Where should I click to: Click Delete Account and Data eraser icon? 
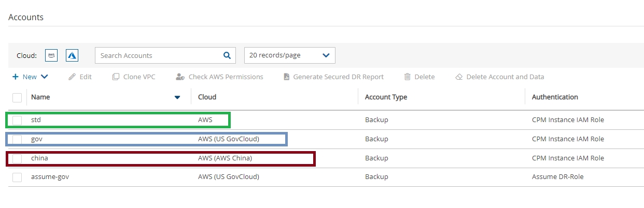click(458, 77)
